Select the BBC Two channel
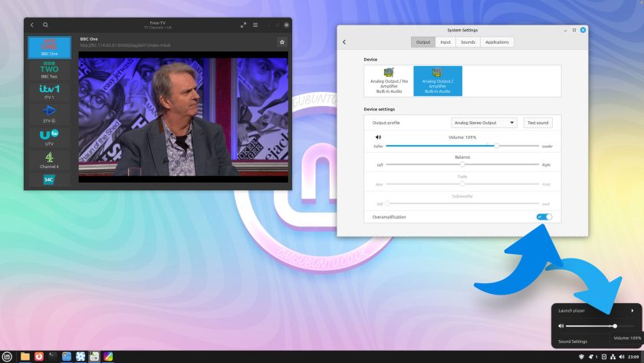 click(49, 70)
